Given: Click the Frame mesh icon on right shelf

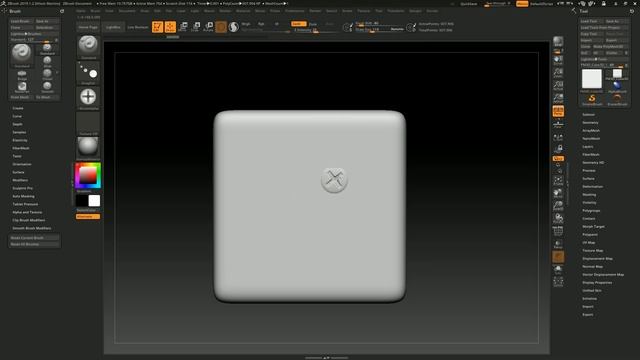Looking at the screenshot, I should (558, 181).
